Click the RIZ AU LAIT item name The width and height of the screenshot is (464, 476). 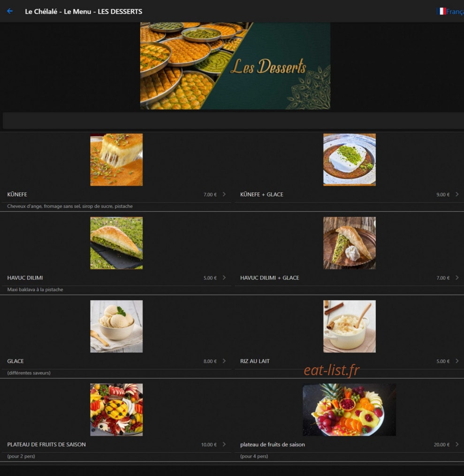point(255,361)
